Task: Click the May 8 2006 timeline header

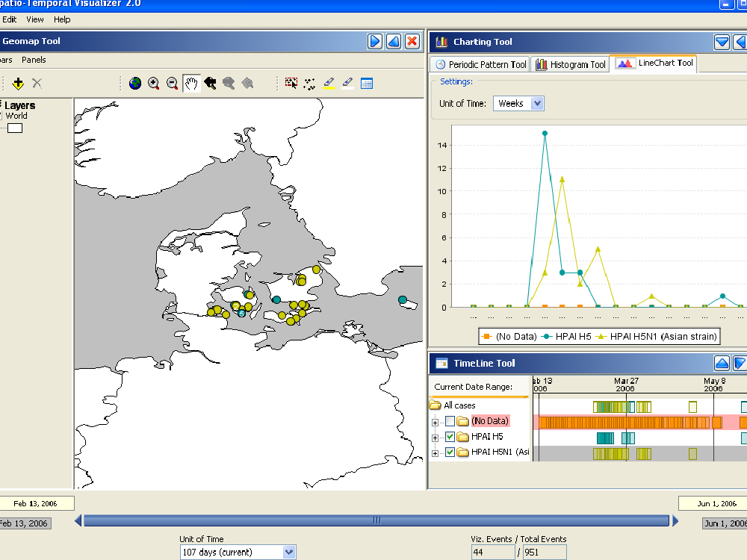Action: (x=714, y=385)
